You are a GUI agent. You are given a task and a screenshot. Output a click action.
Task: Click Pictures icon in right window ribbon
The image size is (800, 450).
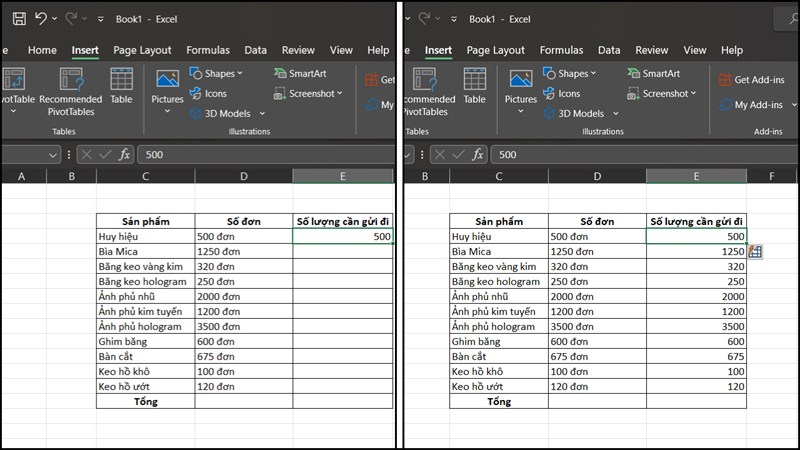(x=521, y=92)
